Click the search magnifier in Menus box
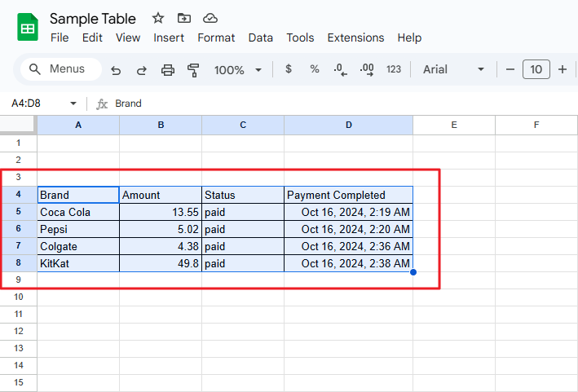This screenshot has width=578, height=392. 35,69
